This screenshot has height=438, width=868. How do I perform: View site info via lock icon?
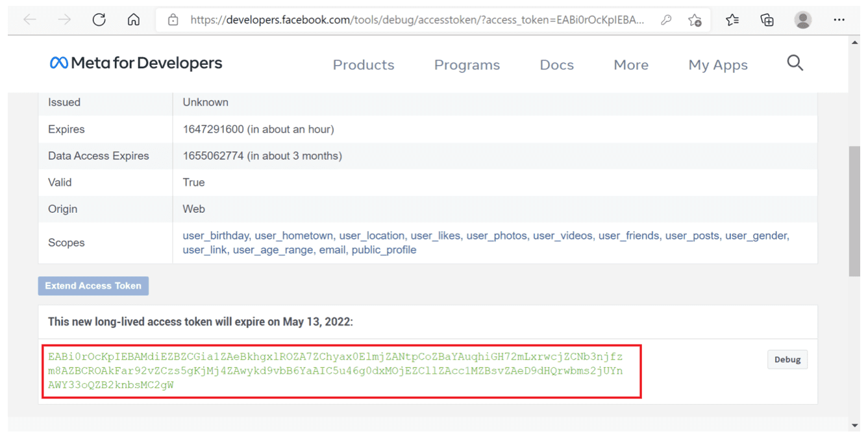point(173,20)
